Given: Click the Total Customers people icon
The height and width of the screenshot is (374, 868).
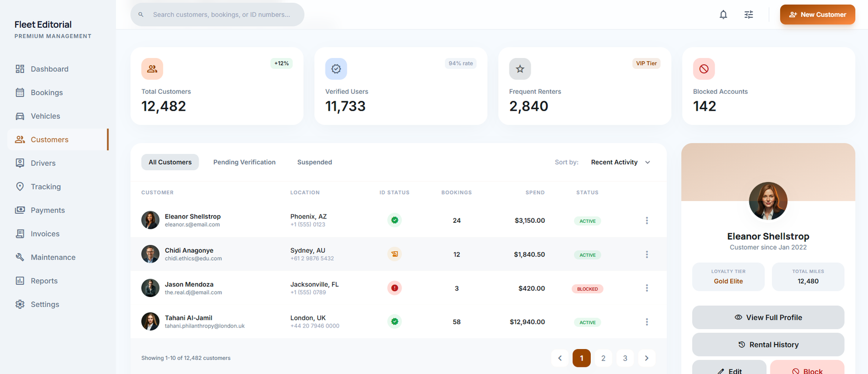Looking at the screenshot, I should (x=152, y=69).
